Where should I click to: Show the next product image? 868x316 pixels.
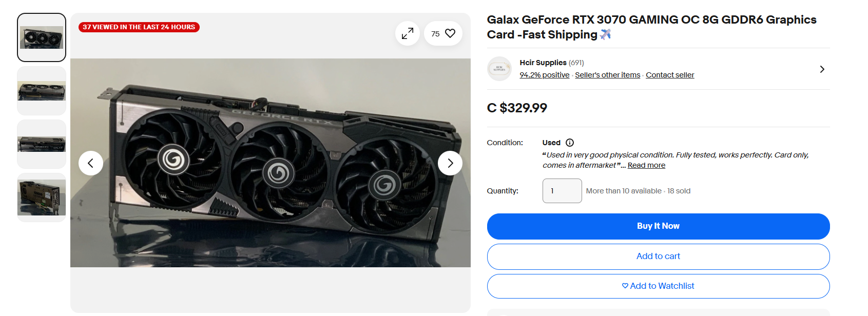[450, 163]
